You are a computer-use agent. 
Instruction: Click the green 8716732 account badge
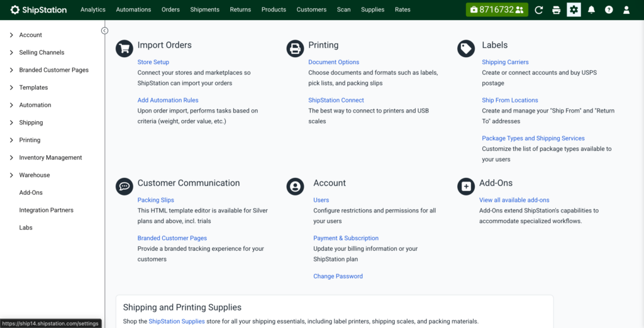tap(497, 10)
